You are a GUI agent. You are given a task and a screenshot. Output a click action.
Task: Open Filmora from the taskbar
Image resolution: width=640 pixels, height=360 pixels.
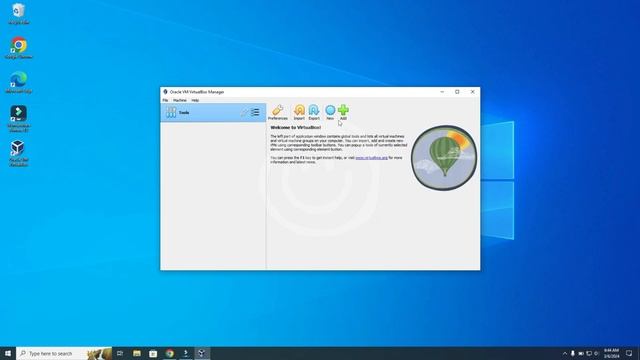[x=186, y=353]
